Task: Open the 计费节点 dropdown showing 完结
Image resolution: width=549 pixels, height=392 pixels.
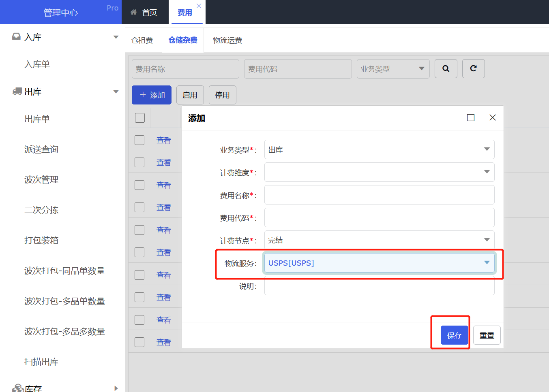Action: point(379,240)
